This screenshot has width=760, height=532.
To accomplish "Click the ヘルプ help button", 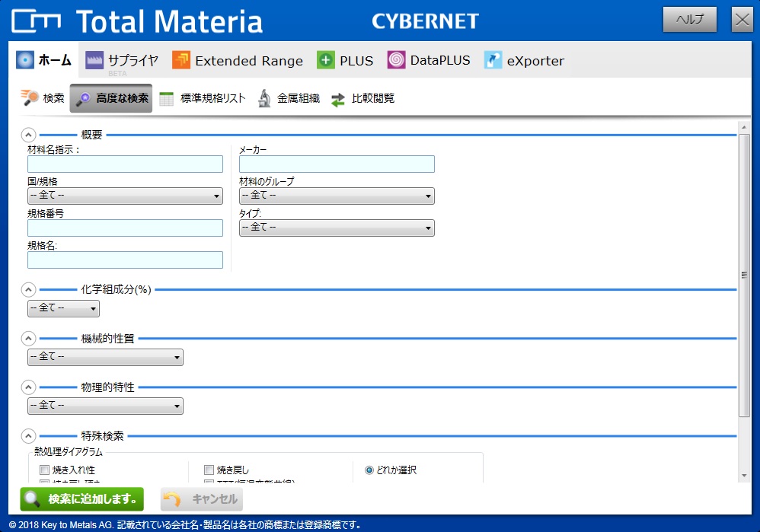I will click(690, 19).
